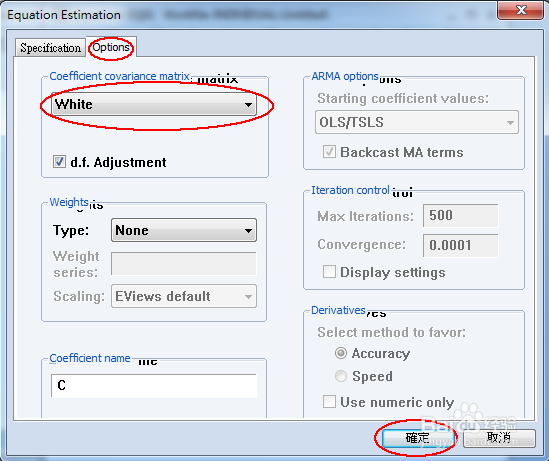Click the Starting coefficient values label

click(403, 98)
